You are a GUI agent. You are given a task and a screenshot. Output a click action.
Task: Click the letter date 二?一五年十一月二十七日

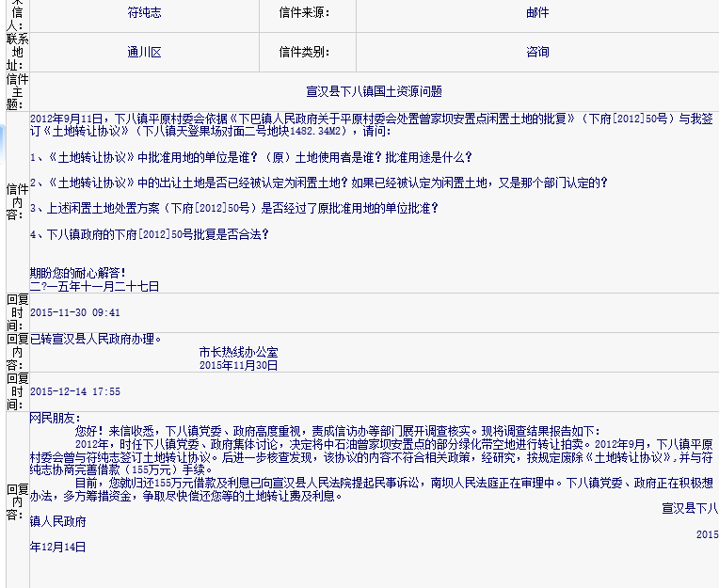point(94,287)
